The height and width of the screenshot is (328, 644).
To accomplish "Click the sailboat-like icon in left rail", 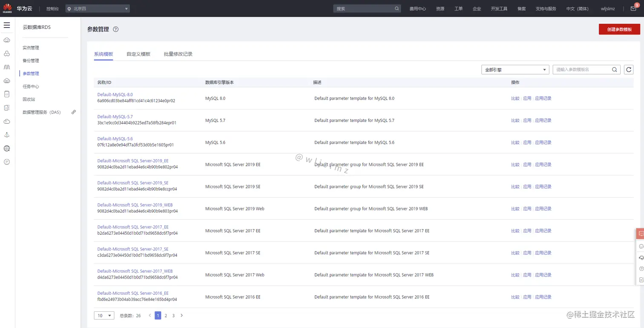I will (7, 135).
